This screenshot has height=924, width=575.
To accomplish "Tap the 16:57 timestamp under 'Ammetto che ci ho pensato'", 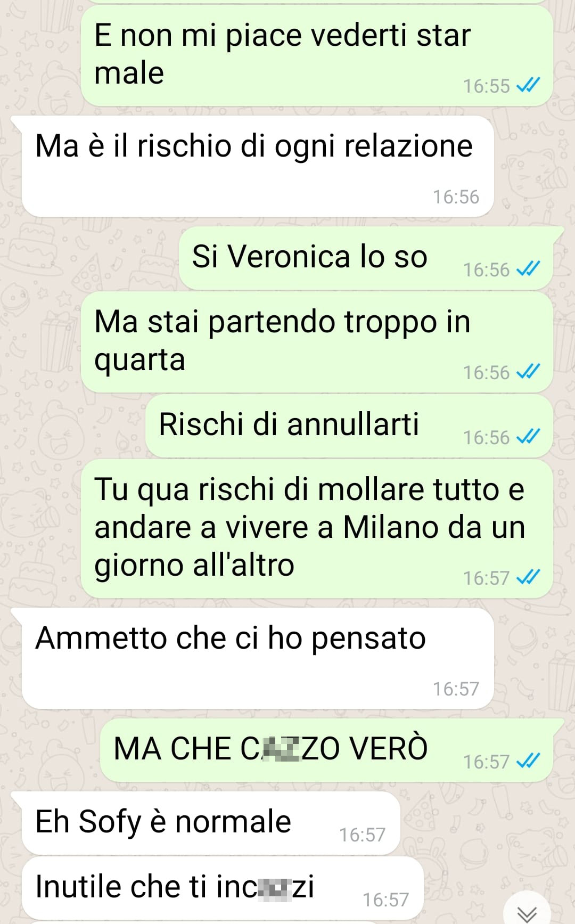I will click(x=456, y=689).
